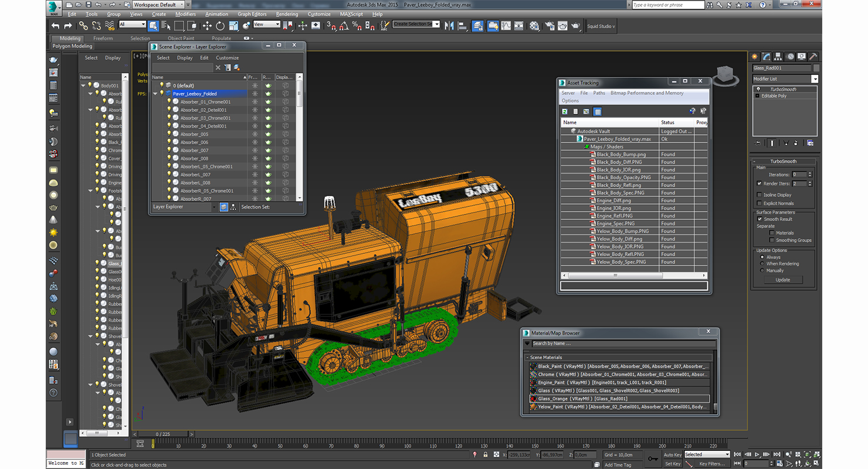
Task: Click the Polygon Modeling button
Action: 72,46
